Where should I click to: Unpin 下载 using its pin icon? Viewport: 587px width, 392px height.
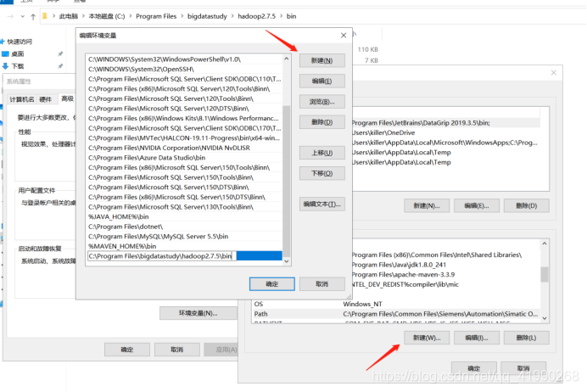tap(60, 66)
